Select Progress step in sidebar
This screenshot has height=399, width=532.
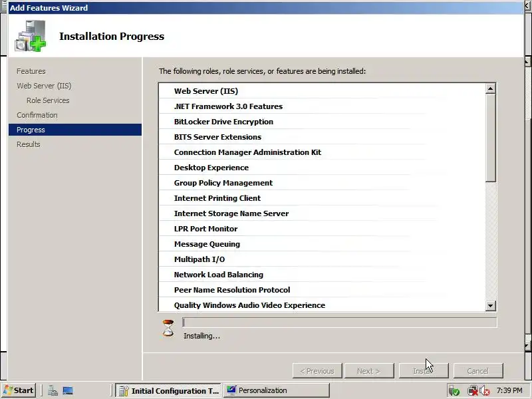point(75,130)
